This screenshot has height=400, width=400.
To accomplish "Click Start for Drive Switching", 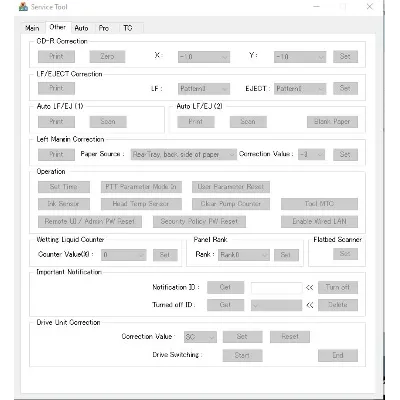I will (x=242, y=355).
